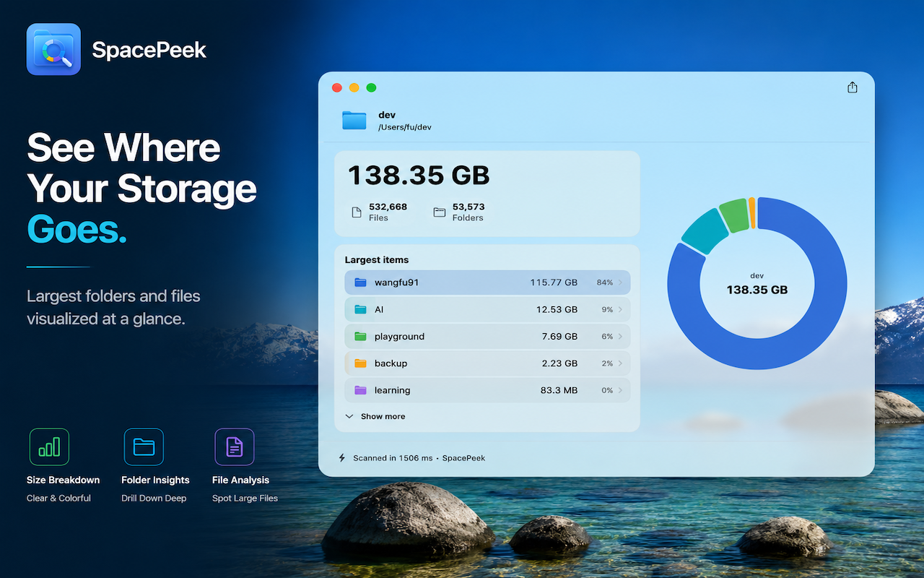The width and height of the screenshot is (924, 578).
Task: Click the Folder Insights icon
Action: click(x=144, y=447)
